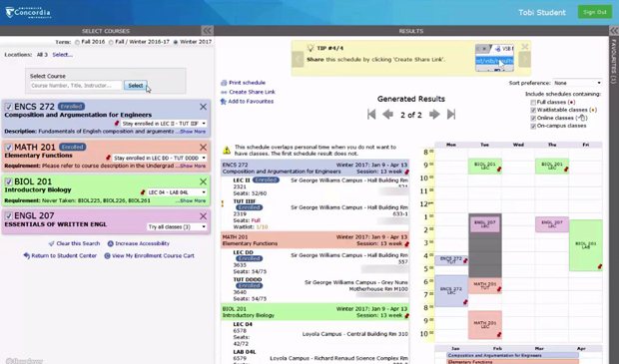The width and height of the screenshot is (619, 364).
Task: Click the Monday ENCS 272 TUT block
Action: [451, 260]
